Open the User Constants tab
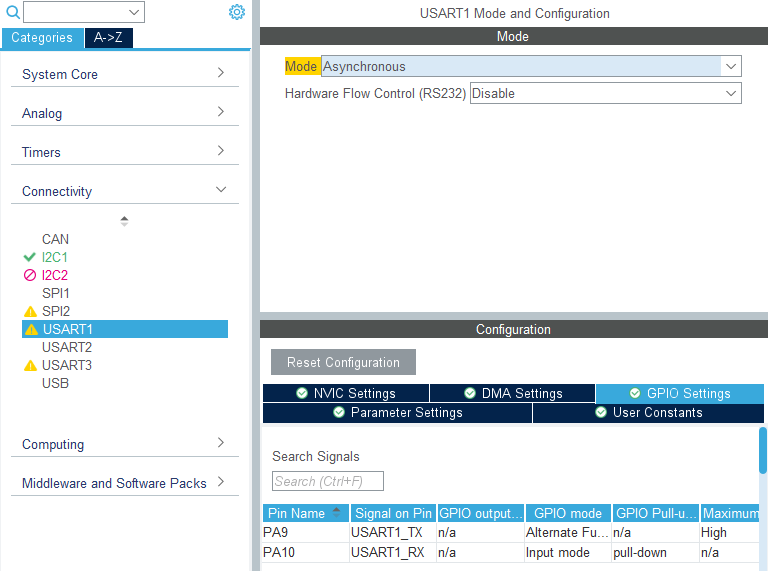 (648, 412)
